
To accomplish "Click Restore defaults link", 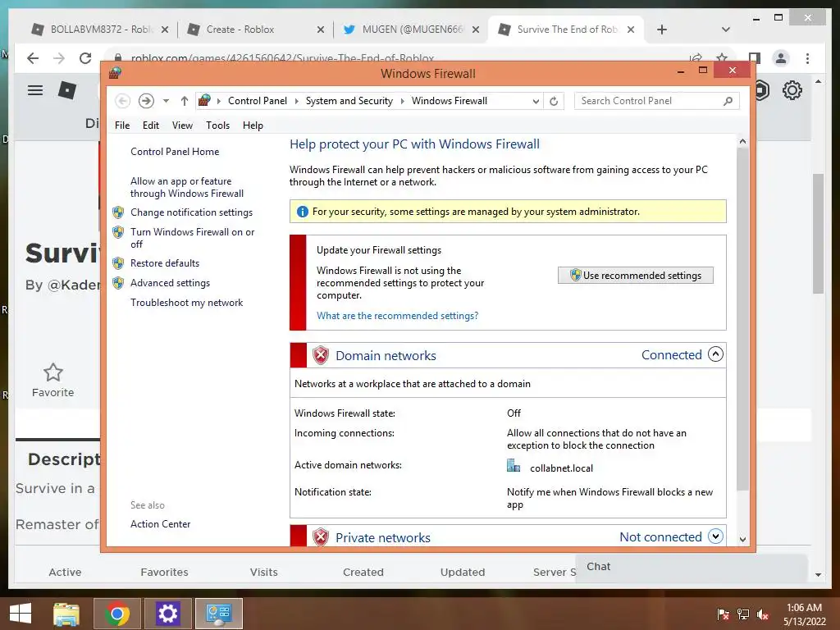I will coord(164,263).
